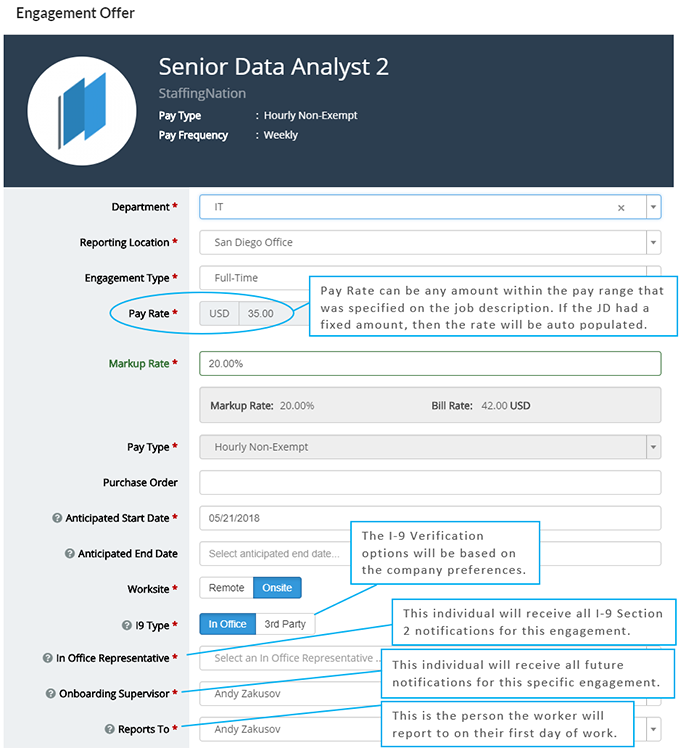Click the Purchase Order input field
Viewport: 681px width, 748px height.
[430, 483]
